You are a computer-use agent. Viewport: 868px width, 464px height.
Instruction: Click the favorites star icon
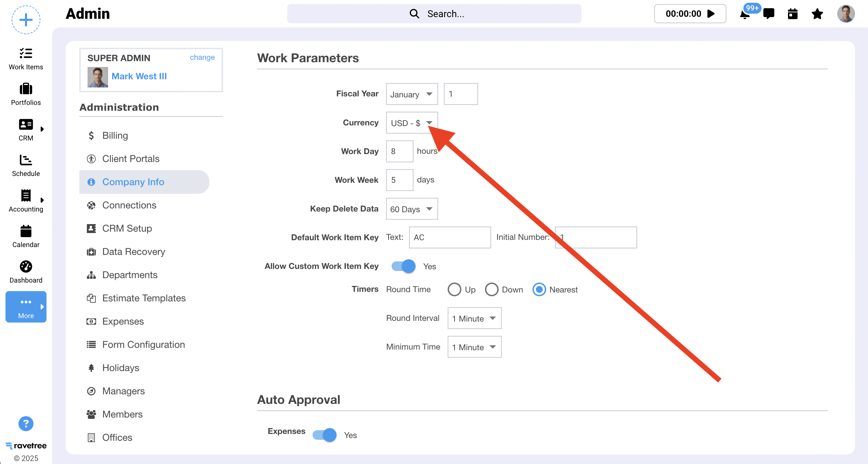coord(817,14)
